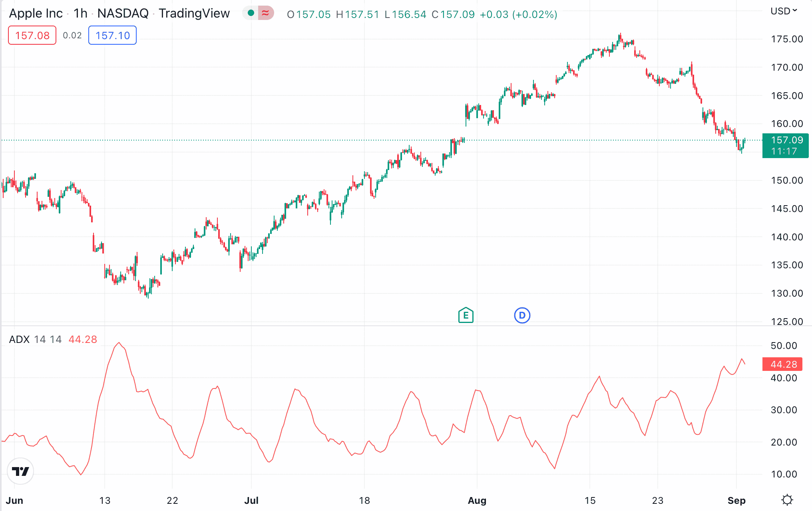Click the NASDAQ exchange label

point(123,14)
